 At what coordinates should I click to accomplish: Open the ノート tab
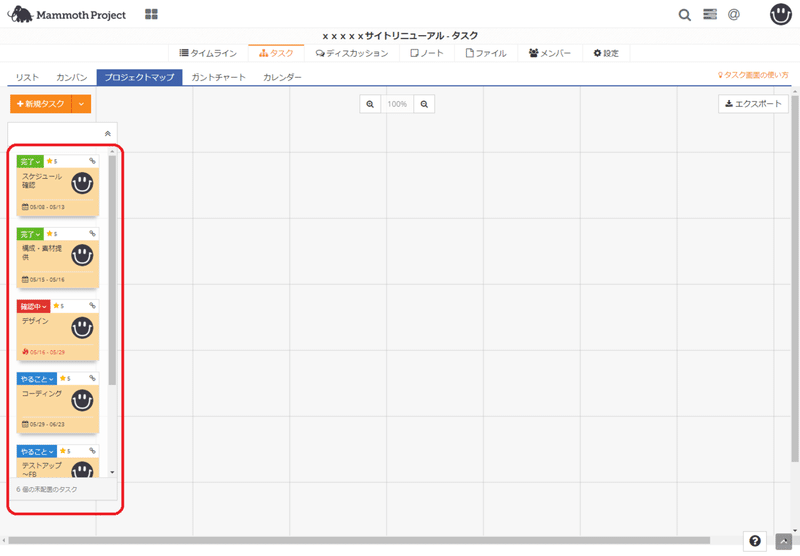click(427, 53)
